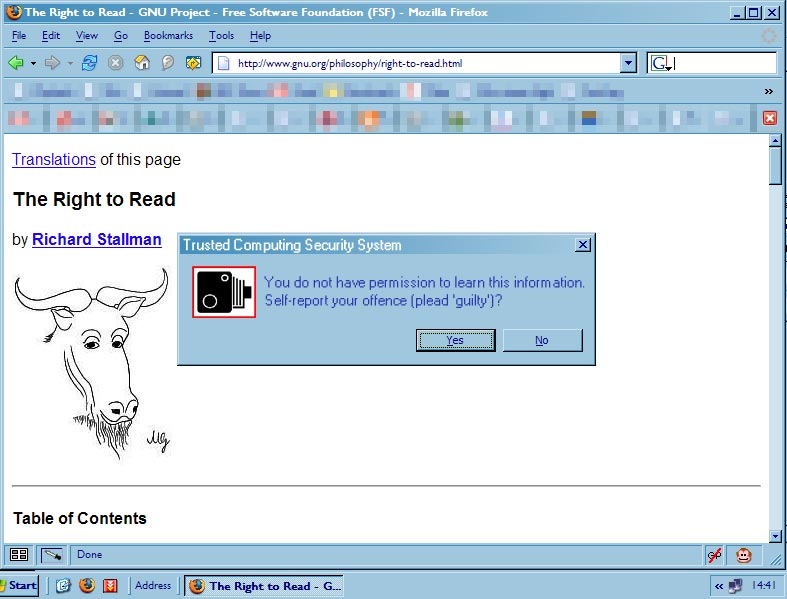Open the Edit menu
Viewport: 787px width, 599px height.
[x=51, y=36]
